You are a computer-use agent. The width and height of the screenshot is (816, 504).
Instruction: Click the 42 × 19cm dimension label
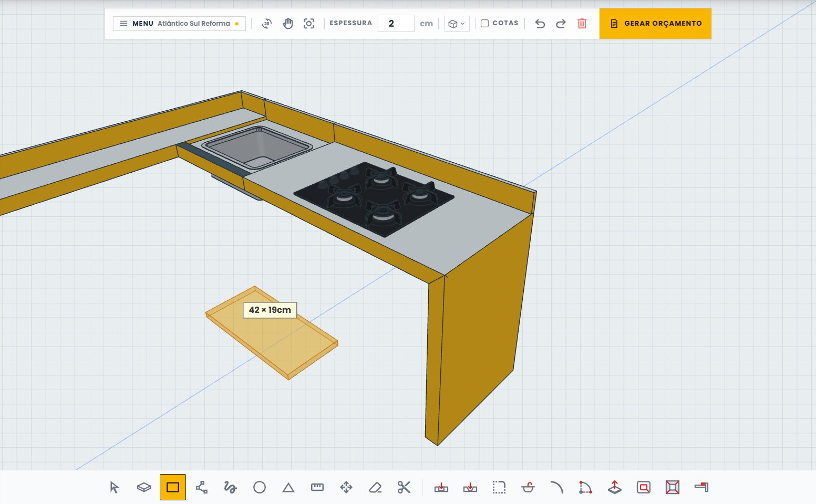coord(270,310)
